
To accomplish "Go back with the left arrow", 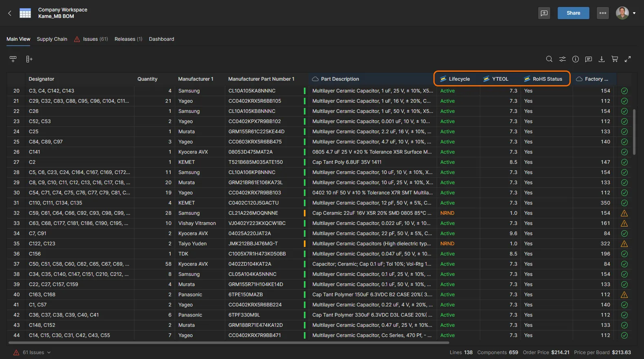I will click(10, 13).
